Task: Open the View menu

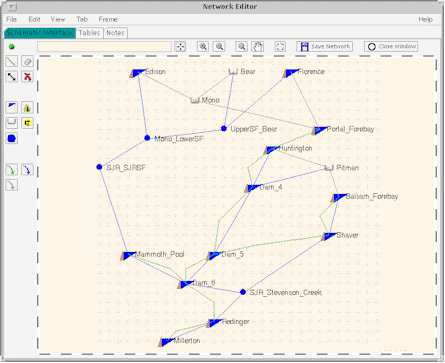Action: click(x=58, y=19)
